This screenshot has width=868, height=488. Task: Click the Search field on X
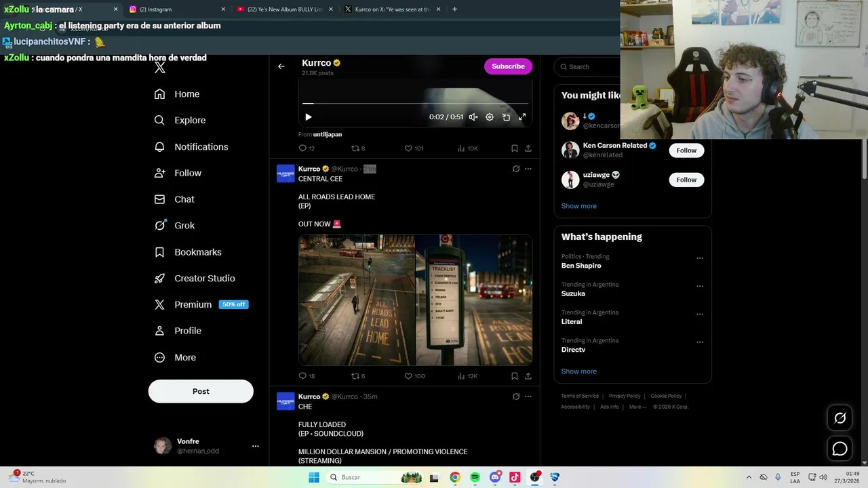click(587, 66)
